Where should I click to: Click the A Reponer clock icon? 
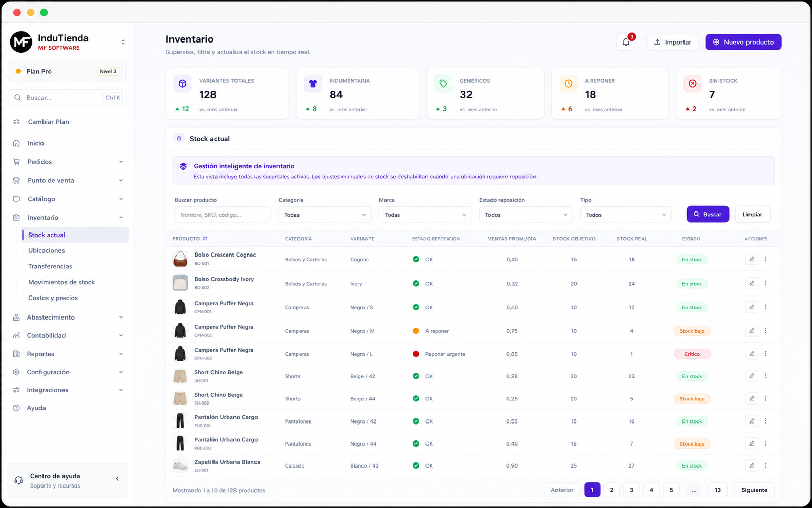click(x=568, y=83)
